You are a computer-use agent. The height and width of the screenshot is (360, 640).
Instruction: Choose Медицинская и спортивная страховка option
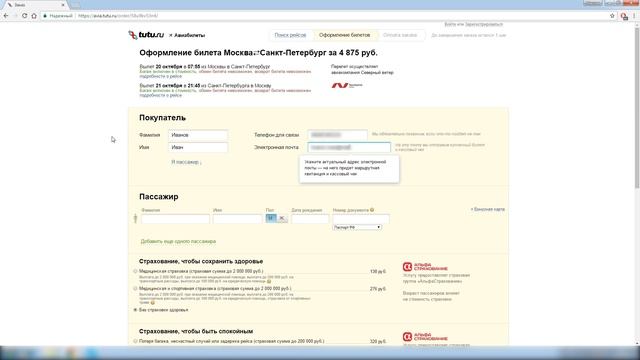pos(135,289)
